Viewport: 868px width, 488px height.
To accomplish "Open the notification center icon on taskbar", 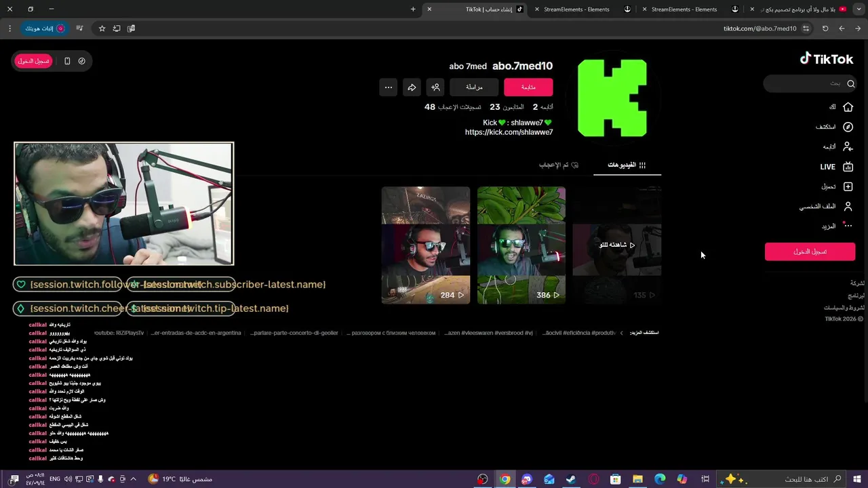I will coord(14,479).
